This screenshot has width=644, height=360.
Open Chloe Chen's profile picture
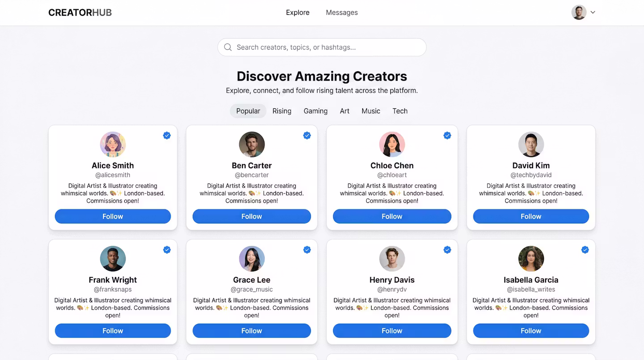point(392,145)
